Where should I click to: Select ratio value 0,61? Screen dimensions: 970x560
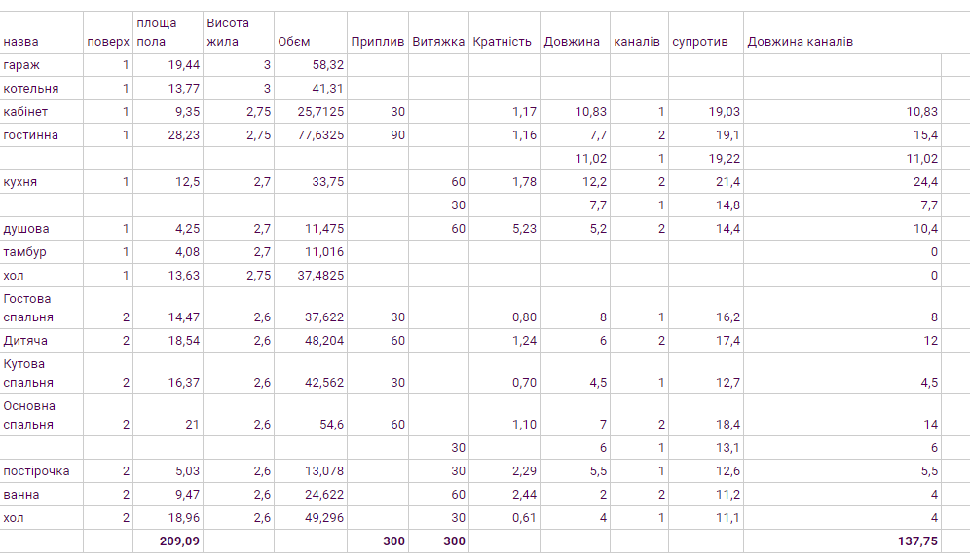click(x=504, y=517)
